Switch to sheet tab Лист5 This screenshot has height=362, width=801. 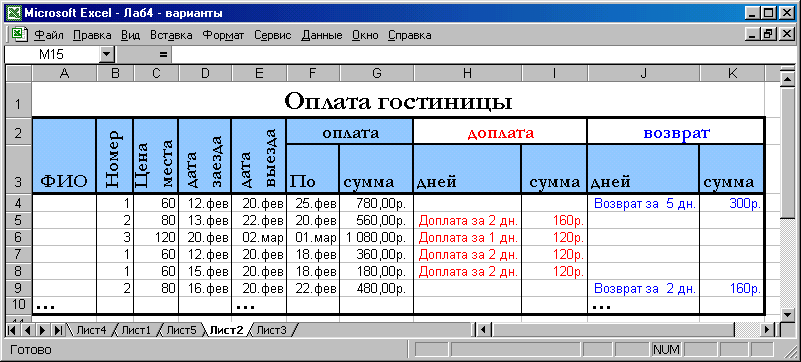tap(181, 330)
